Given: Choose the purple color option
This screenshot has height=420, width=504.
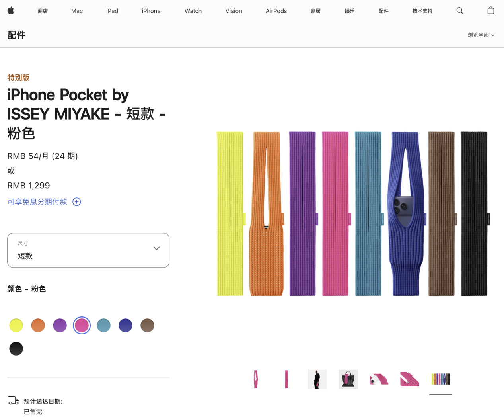Looking at the screenshot, I should coord(60,325).
